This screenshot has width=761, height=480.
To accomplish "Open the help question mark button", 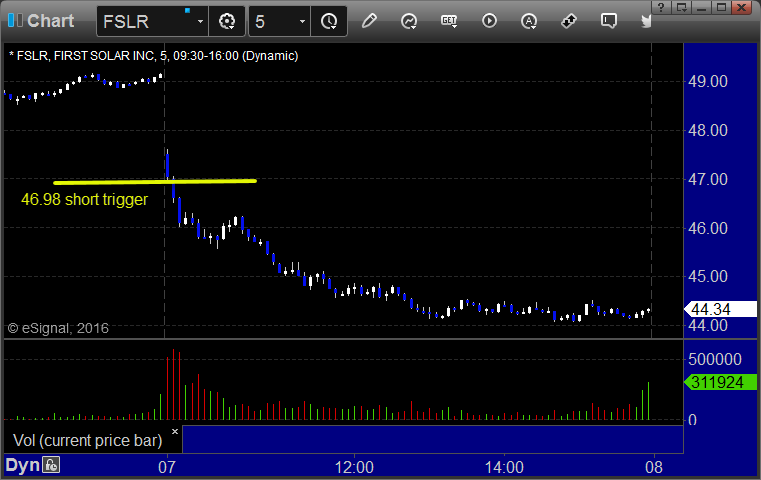I will point(662,7).
